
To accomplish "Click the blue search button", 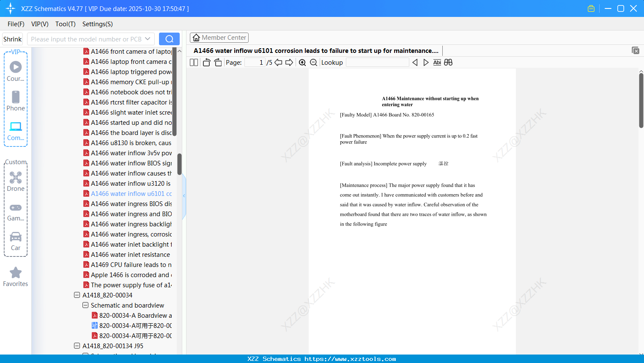I will tap(169, 39).
